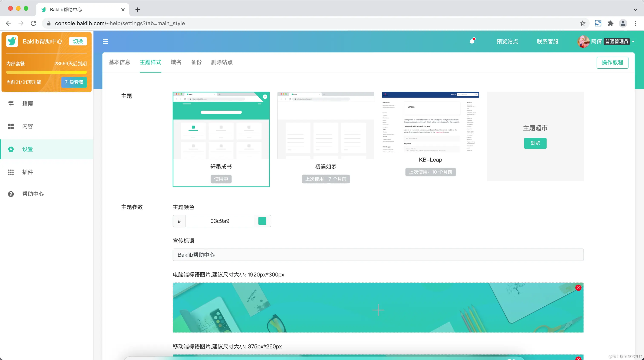Remove the desktop banner image via red X
644x360 pixels.
click(578, 288)
